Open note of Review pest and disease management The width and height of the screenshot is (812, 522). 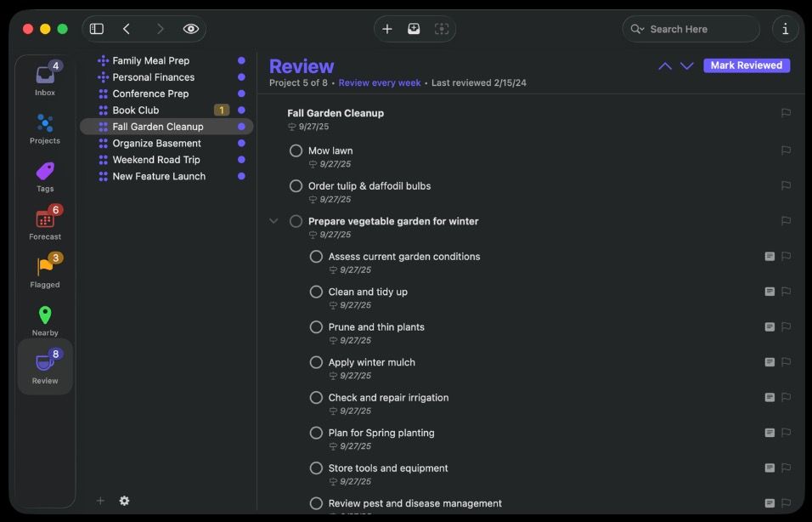[x=770, y=503]
